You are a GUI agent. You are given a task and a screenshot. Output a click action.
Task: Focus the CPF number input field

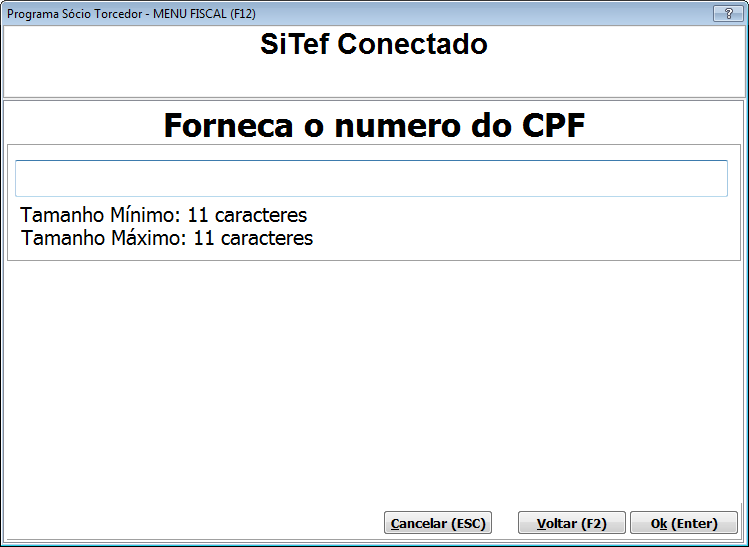[371, 178]
